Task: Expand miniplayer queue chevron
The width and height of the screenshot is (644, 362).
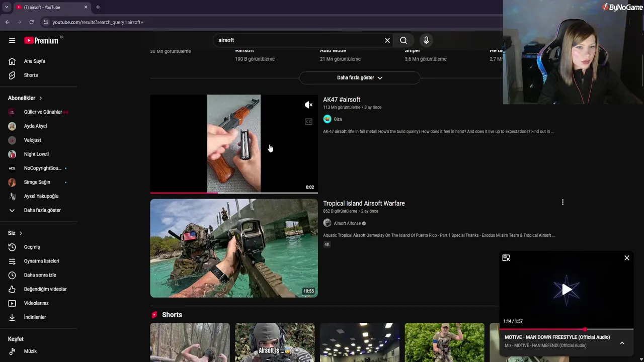Action: 622,343
